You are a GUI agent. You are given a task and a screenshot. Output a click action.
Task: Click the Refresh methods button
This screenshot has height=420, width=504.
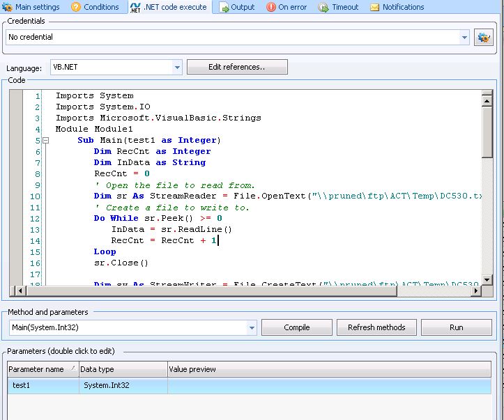pyautogui.click(x=376, y=327)
